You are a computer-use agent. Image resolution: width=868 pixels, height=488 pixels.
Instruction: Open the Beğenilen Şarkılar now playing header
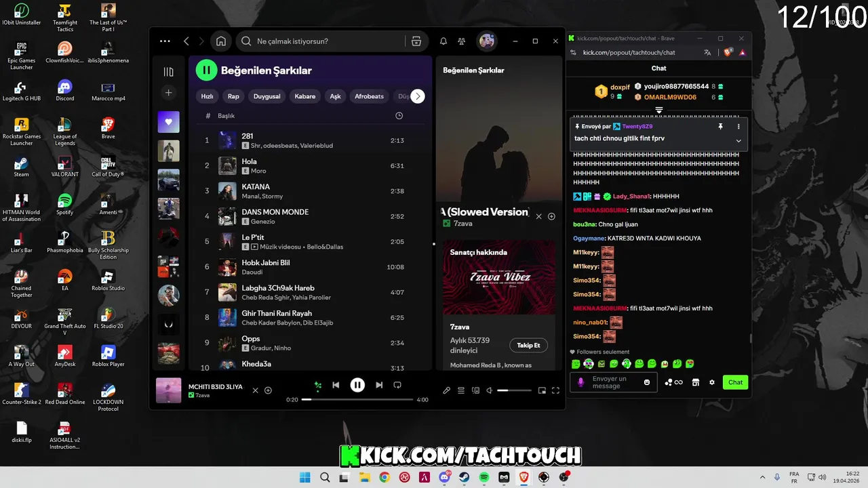473,70
